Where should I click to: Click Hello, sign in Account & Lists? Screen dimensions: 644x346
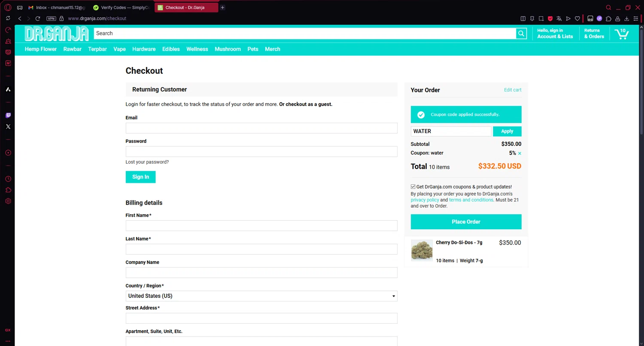tap(555, 33)
